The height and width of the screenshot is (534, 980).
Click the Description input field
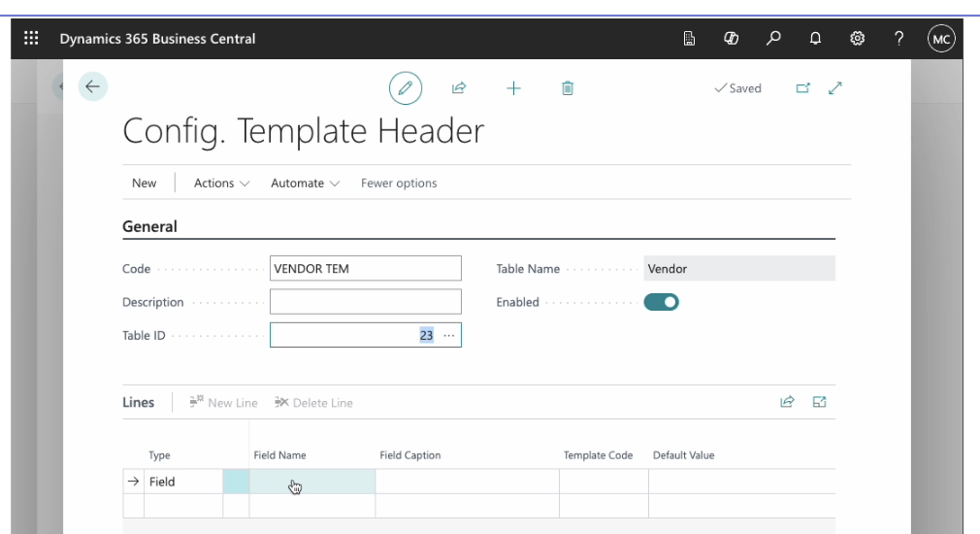point(365,302)
